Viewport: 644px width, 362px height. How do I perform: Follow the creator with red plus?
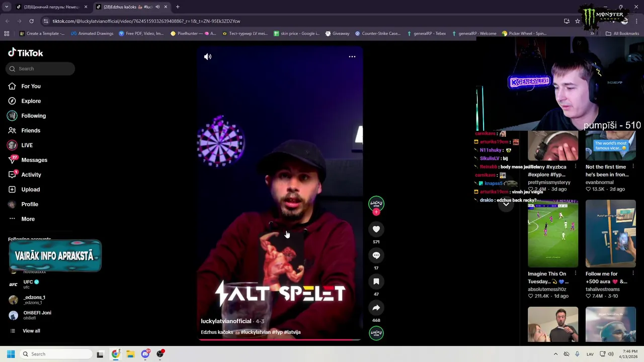[x=376, y=212]
